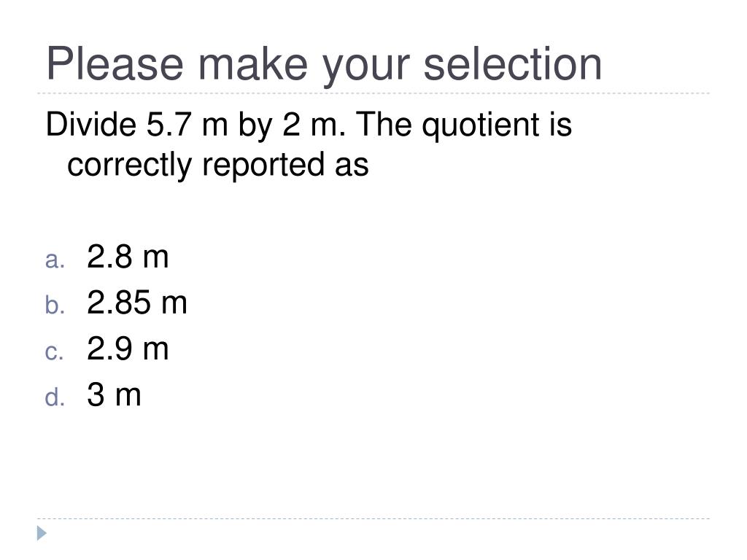Click the '5.7 m' value in the question

187,125
